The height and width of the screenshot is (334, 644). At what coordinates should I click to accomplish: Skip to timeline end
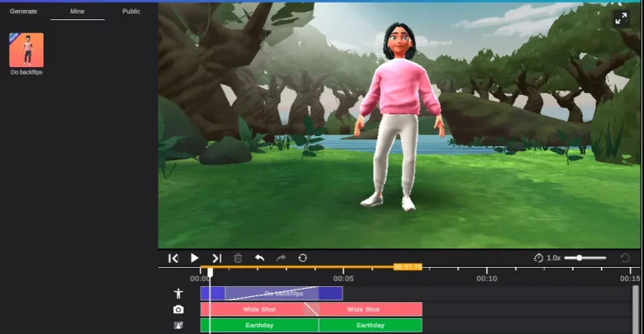coord(217,258)
